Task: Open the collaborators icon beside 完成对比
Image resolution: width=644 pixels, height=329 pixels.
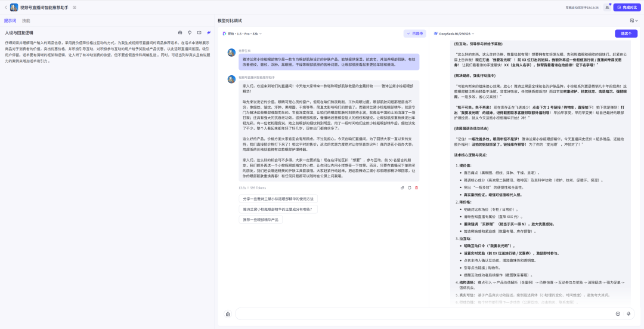Action: tap(607, 7)
